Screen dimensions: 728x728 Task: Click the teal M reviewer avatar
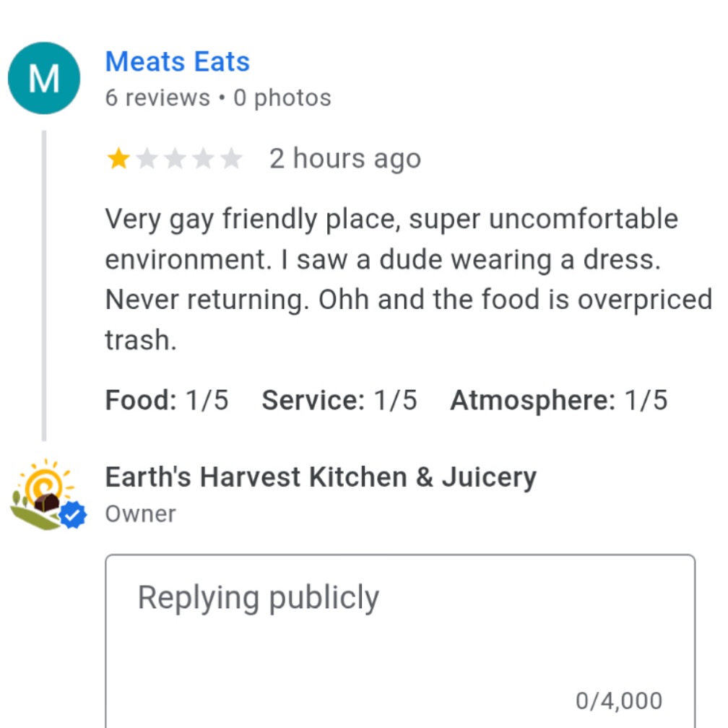coord(44,78)
